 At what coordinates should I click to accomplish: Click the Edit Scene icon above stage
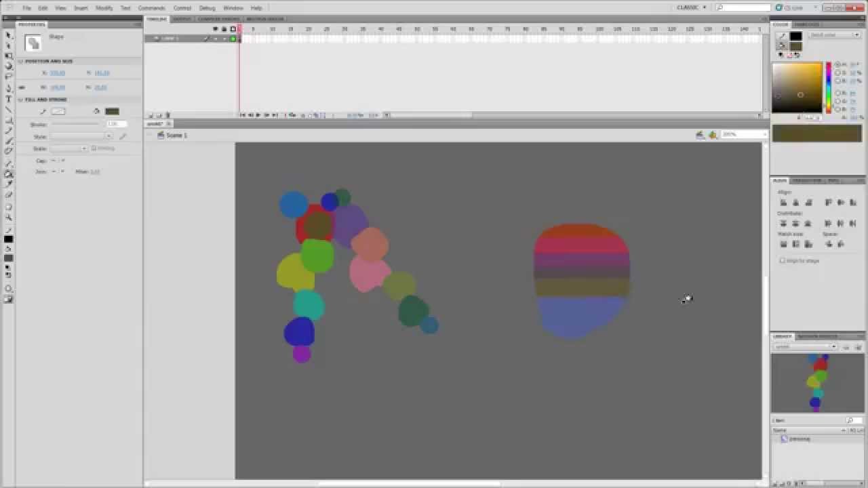tap(700, 135)
